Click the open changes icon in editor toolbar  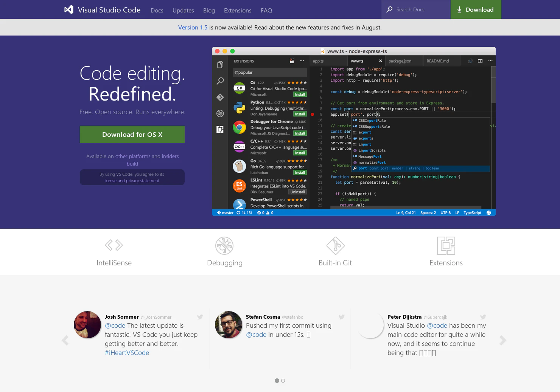[470, 61]
